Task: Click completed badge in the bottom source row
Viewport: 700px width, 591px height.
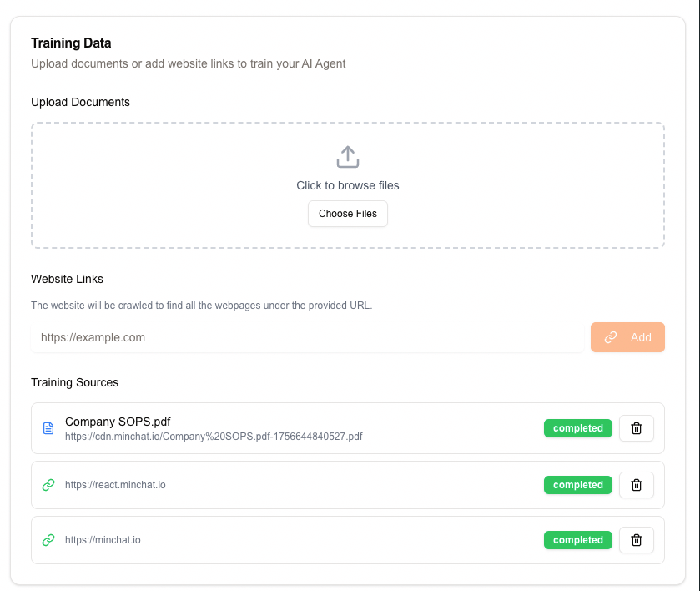Action: [577, 540]
